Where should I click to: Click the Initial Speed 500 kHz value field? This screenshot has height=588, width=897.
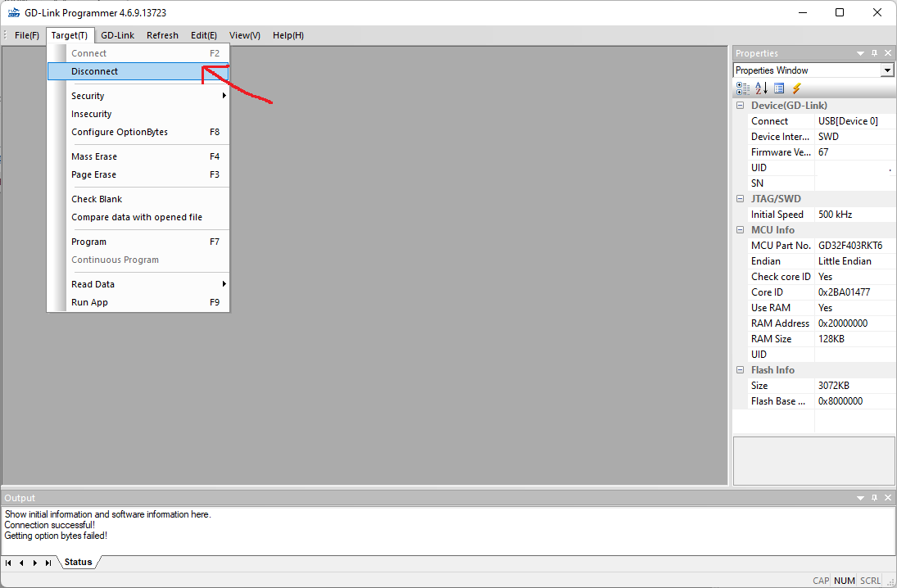854,214
